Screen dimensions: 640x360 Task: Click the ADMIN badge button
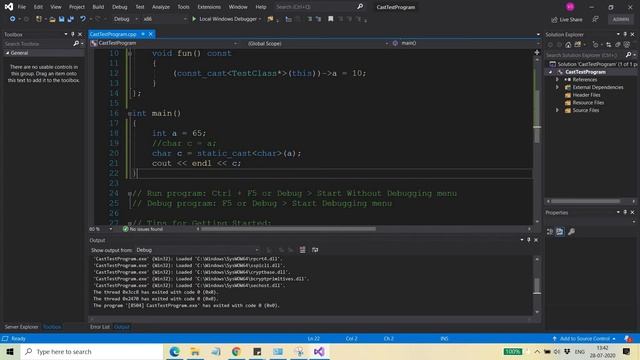[620, 19]
